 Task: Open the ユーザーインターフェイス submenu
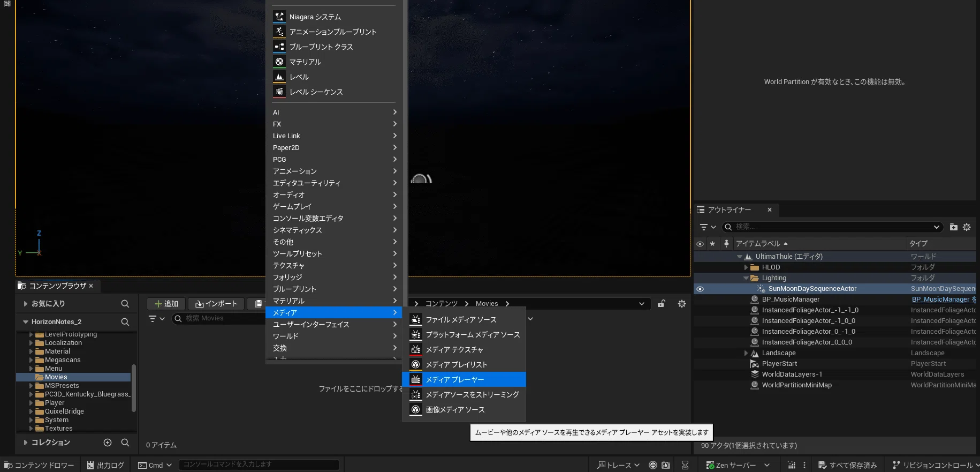point(335,324)
